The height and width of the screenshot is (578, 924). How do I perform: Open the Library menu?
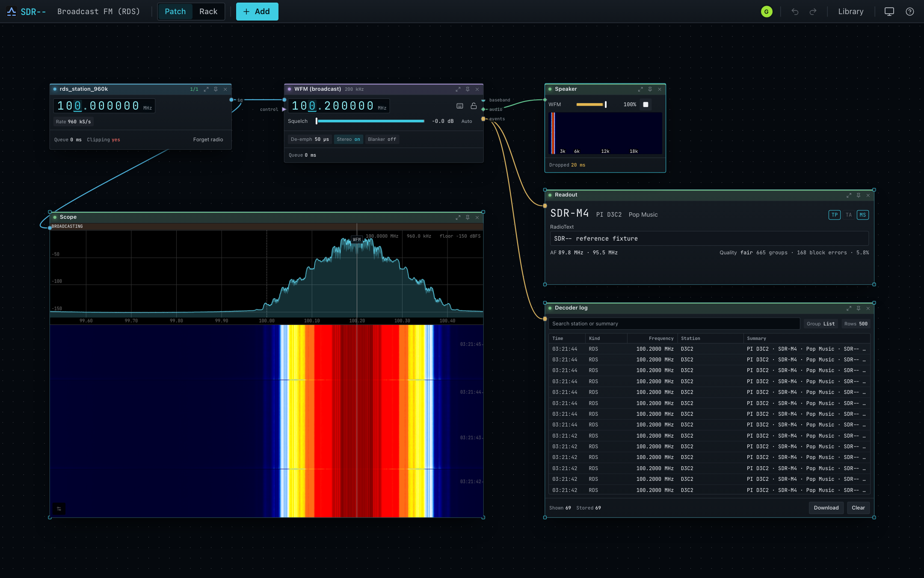coord(850,12)
